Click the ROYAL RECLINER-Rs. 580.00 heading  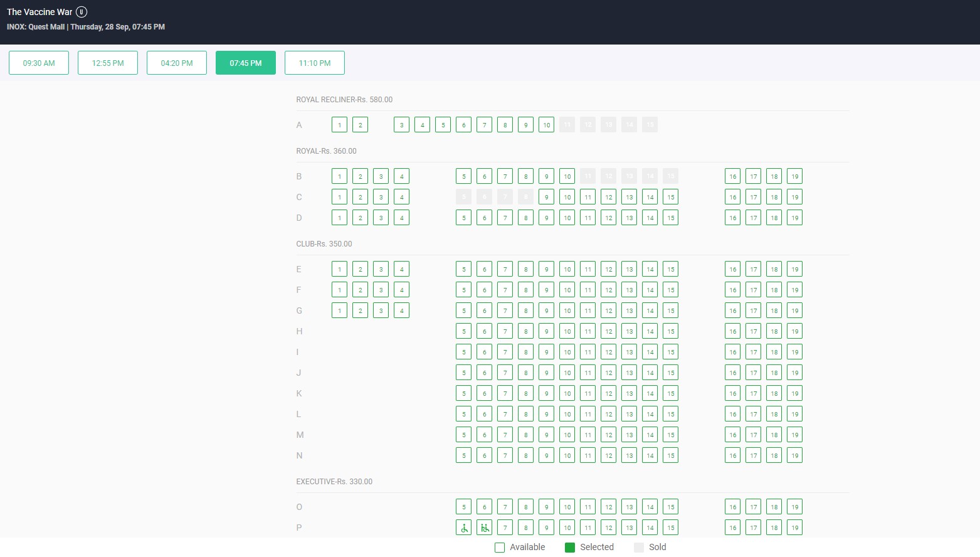click(344, 100)
